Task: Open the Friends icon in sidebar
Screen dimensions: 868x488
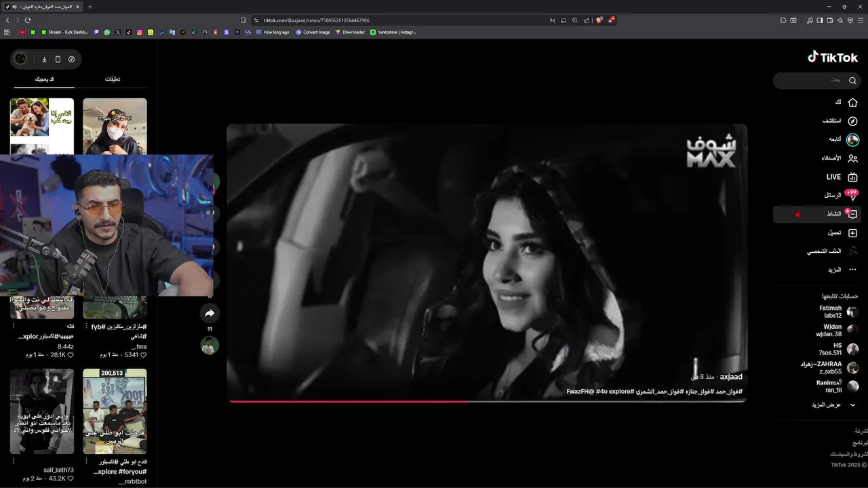Action: (852, 159)
